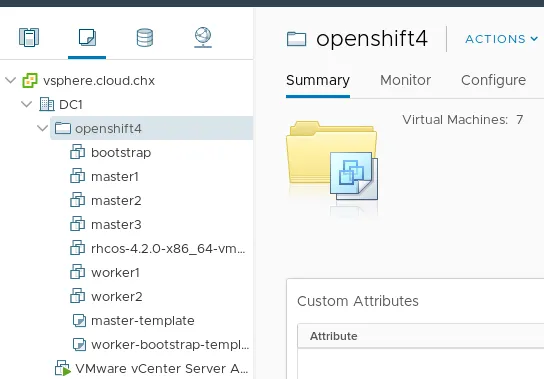Screen dimensions: 544x379
Task: Click the running VM icon beside VMware vCenter Server
Action: [63, 368]
